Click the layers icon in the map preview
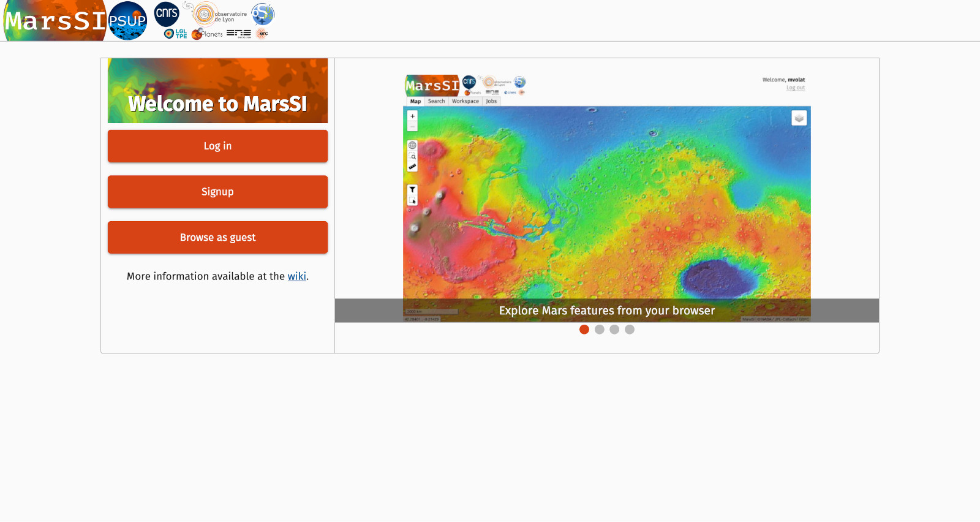980x522 pixels. [799, 118]
